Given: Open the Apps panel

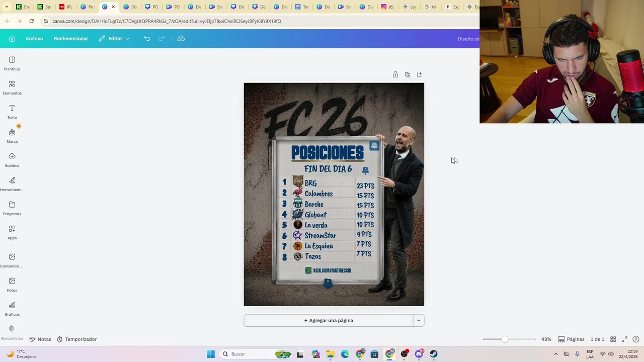Looking at the screenshot, I should click(x=12, y=233).
